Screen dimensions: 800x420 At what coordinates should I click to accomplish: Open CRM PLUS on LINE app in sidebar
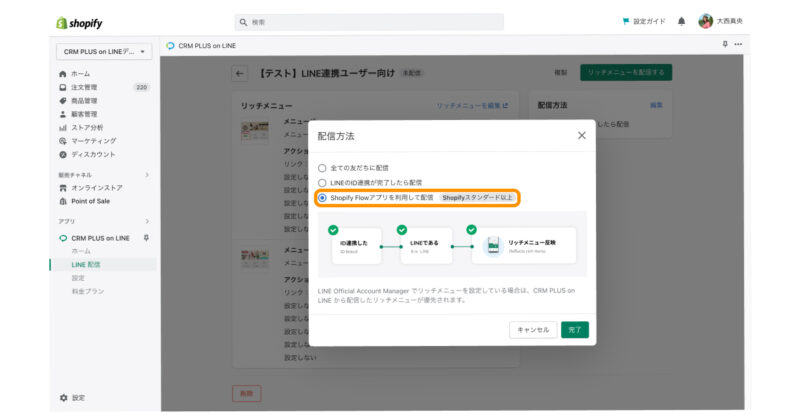pyautogui.click(x=101, y=238)
